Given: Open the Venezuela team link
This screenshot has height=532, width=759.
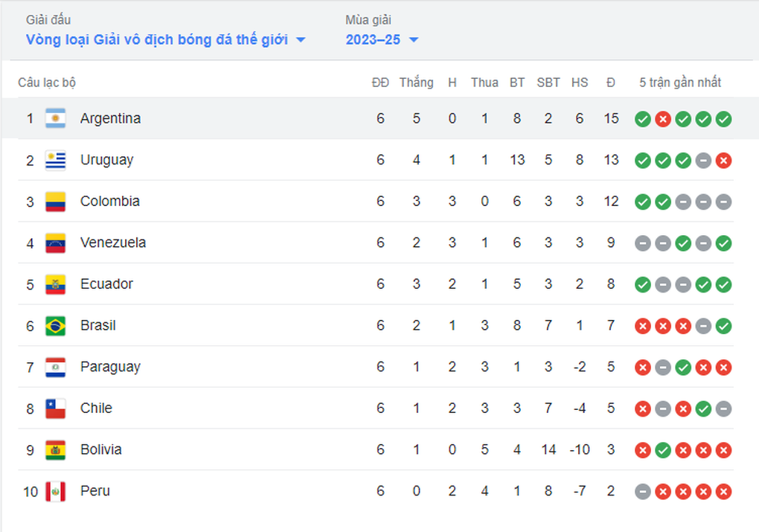Looking at the screenshot, I should point(113,243).
